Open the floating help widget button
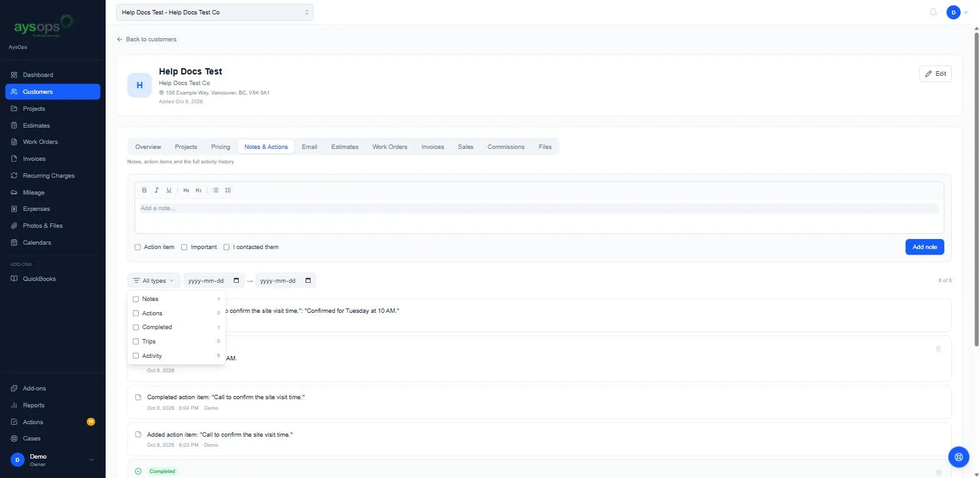Image resolution: width=980 pixels, height=478 pixels. [x=958, y=457]
